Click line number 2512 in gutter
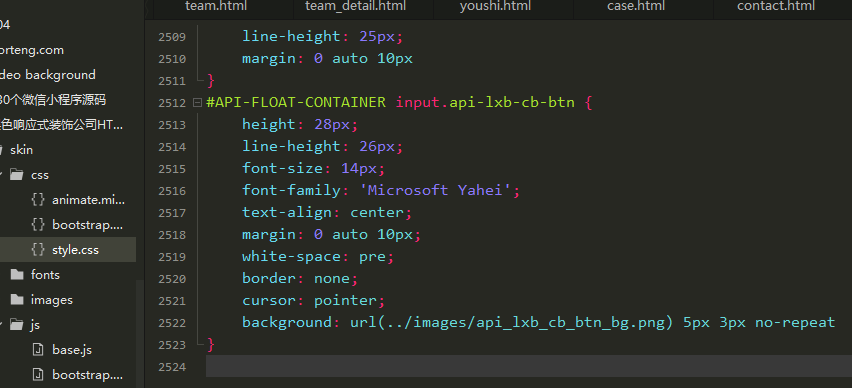 (x=172, y=103)
